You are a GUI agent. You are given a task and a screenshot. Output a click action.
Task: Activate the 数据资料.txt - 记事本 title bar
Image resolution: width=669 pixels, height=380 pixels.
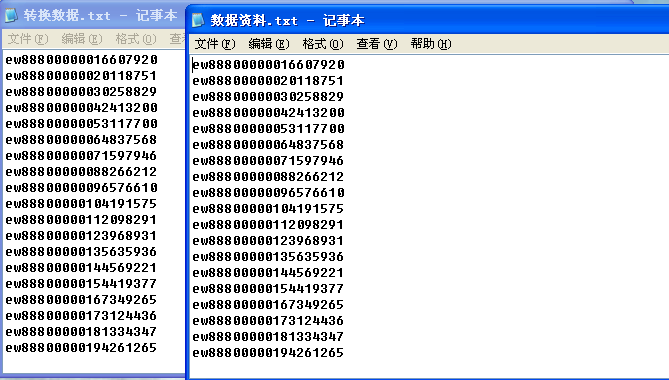click(428, 20)
